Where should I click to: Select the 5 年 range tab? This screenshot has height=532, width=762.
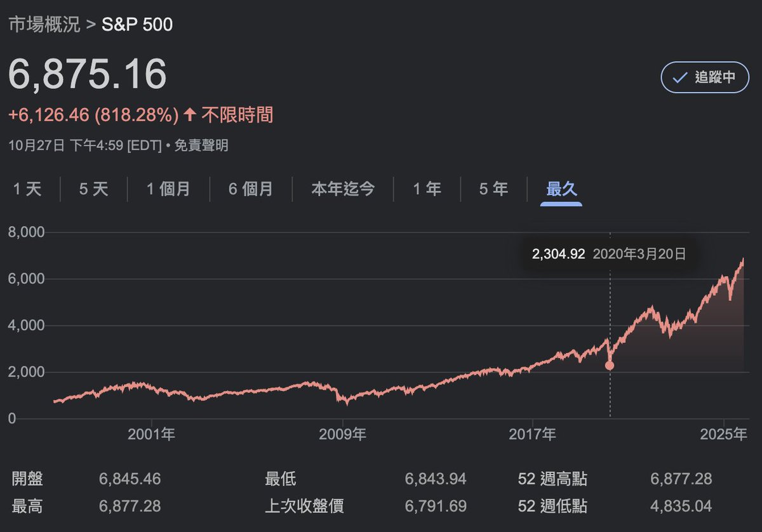[493, 189]
